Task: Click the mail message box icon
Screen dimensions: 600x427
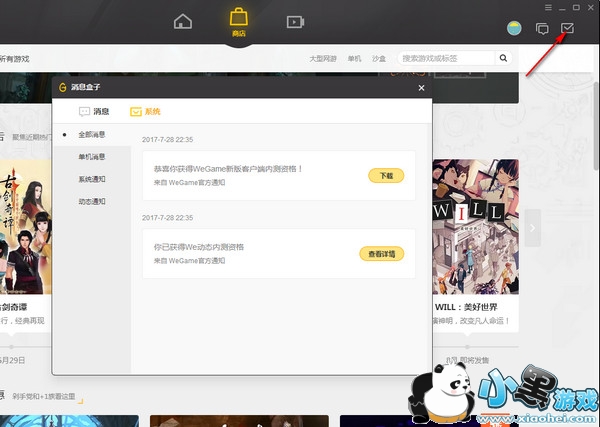Action: 568,29
